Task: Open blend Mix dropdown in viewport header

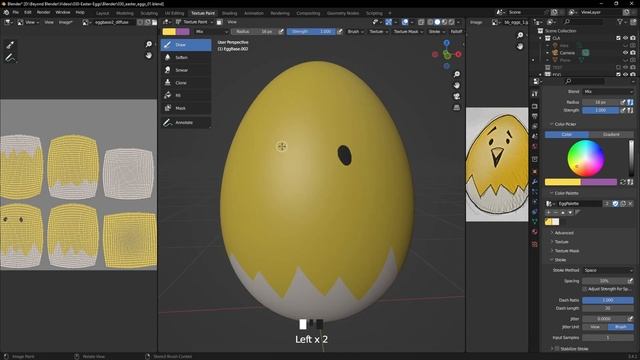Action: (211, 31)
